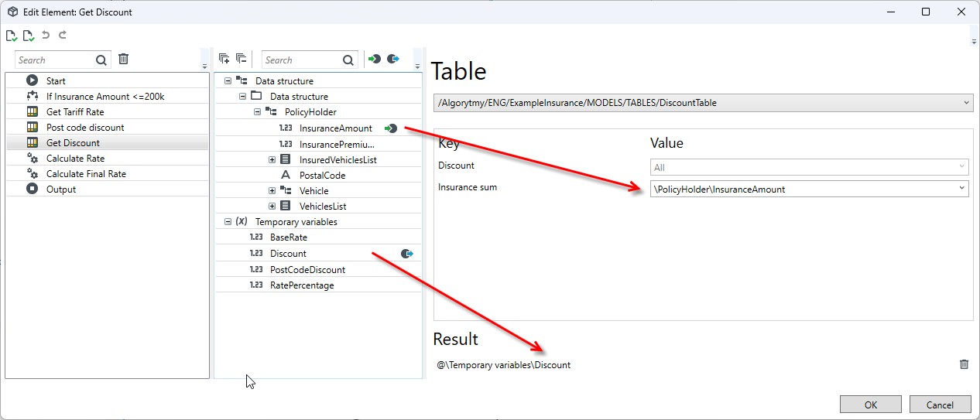This screenshot has height=420, width=980.
Task: Expand the VehiclesList node
Action: tap(272, 207)
